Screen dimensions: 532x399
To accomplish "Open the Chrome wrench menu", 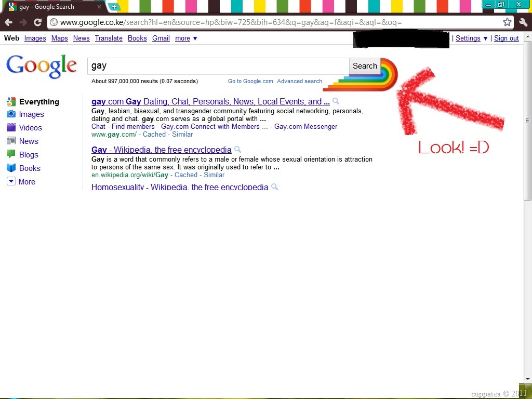I will coord(523,22).
